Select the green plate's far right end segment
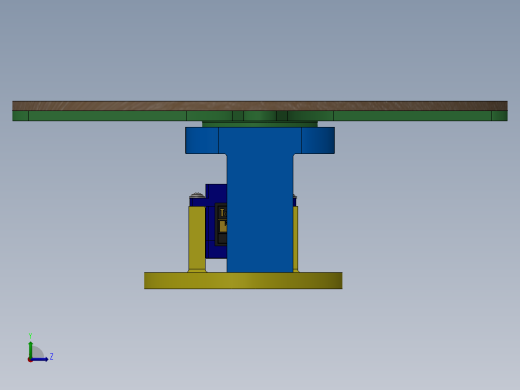 click(x=499, y=116)
